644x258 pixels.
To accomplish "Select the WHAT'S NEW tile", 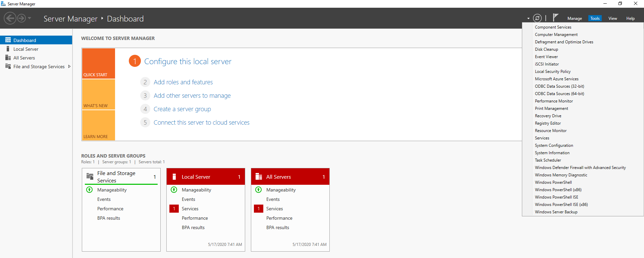I will pos(98,95).
